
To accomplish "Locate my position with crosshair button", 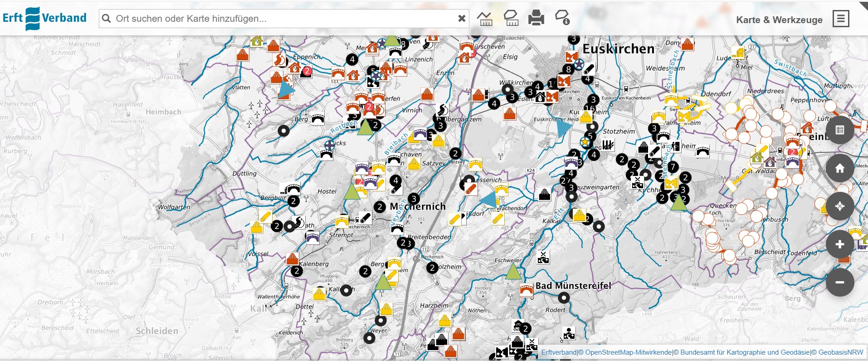I will 840,206.
